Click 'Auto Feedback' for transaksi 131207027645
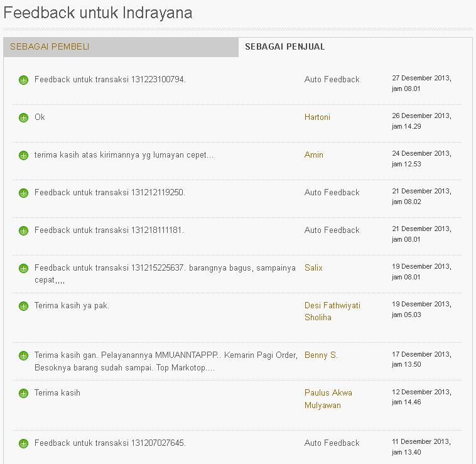The height and width of the screenshot is (464, 476). coord(332,443)
